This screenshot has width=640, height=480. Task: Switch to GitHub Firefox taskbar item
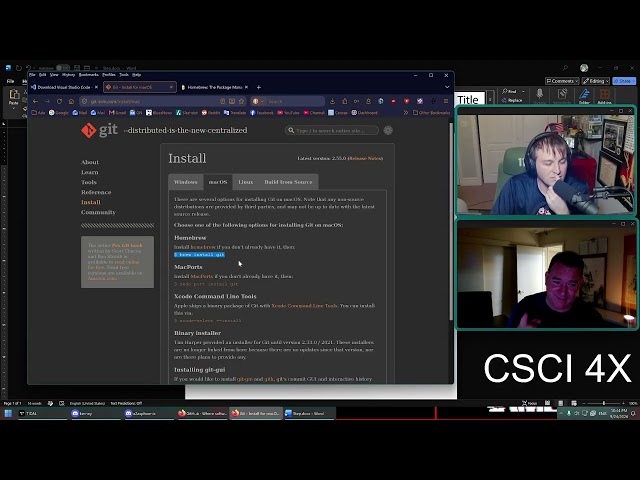tap(202, 413)
